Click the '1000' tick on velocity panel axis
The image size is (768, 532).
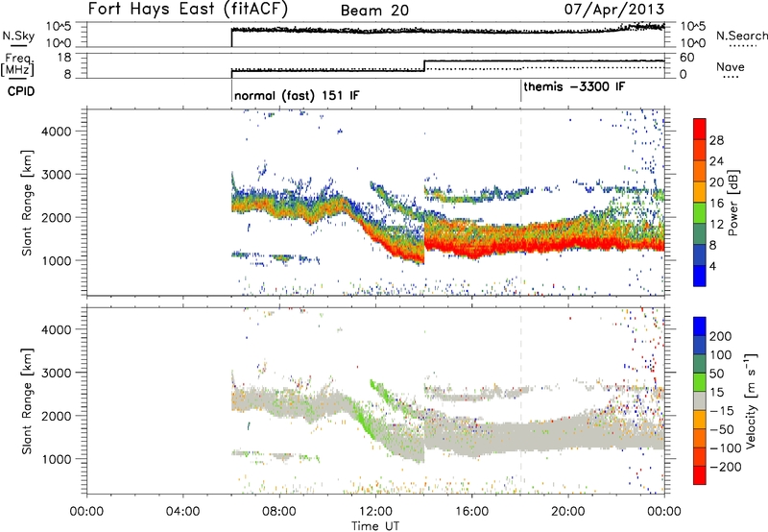tap(57, 459)
